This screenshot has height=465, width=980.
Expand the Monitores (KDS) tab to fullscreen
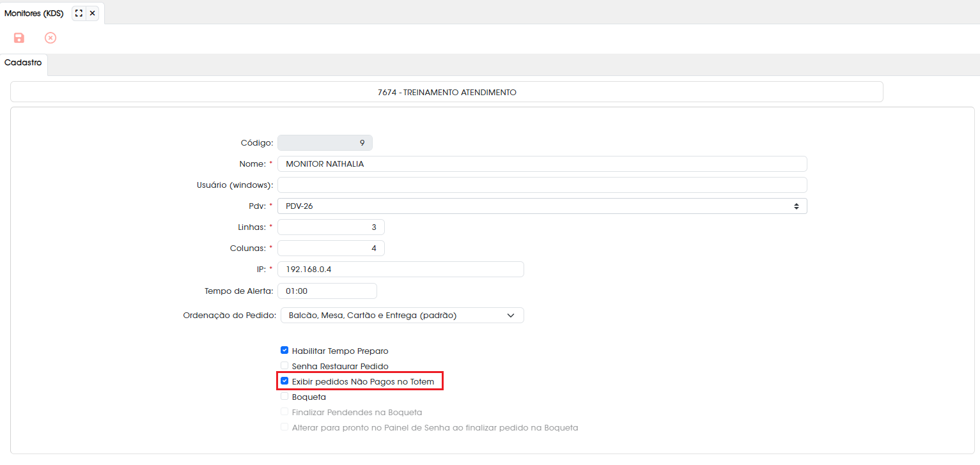pos(79,13)
